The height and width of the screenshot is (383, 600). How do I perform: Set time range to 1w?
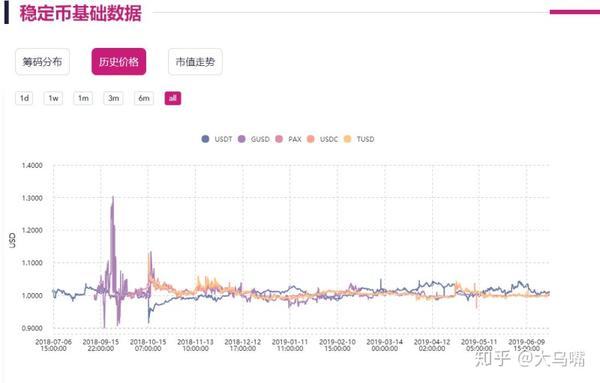pyautogui.click(x=53, y=98)
